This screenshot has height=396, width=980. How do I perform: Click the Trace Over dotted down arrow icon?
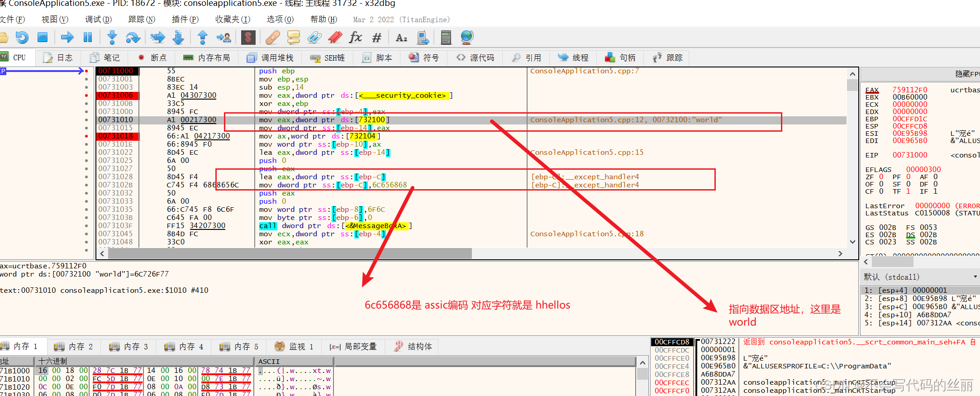[x=178, y=38]
